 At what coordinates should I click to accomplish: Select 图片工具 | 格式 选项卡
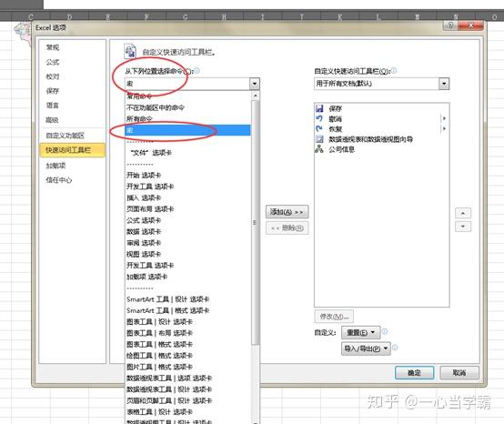tap(187, 367)
